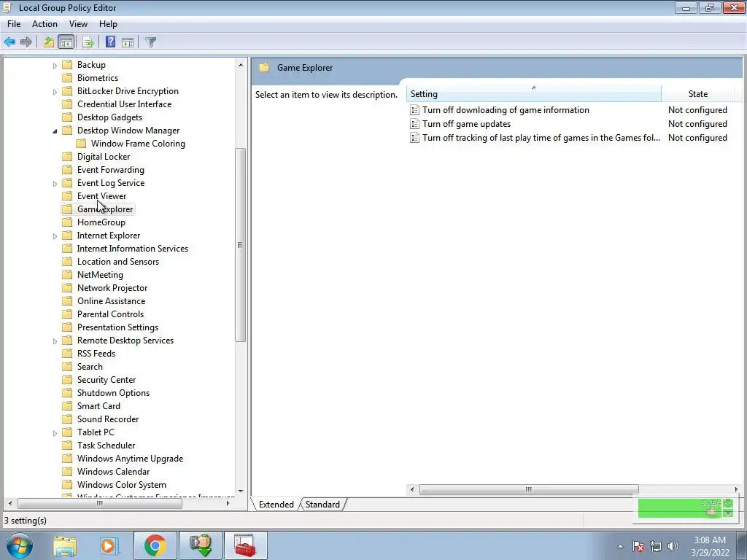
Task: Click the Forward arrow toolbar icon
Action: click(x=26, y=42)
